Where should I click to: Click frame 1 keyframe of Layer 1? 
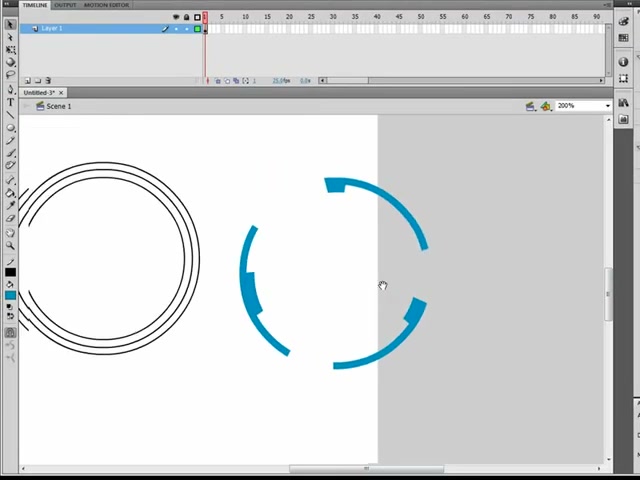click(x=205, y=29)
